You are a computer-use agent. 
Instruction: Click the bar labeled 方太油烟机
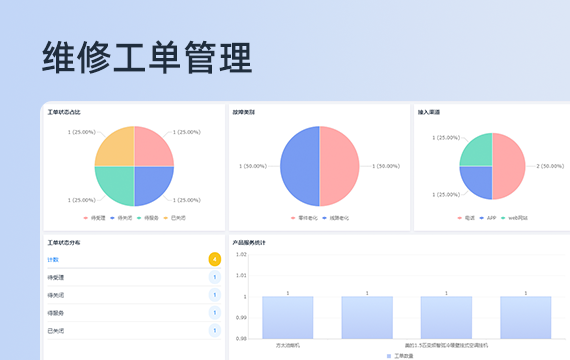(288, 317)
